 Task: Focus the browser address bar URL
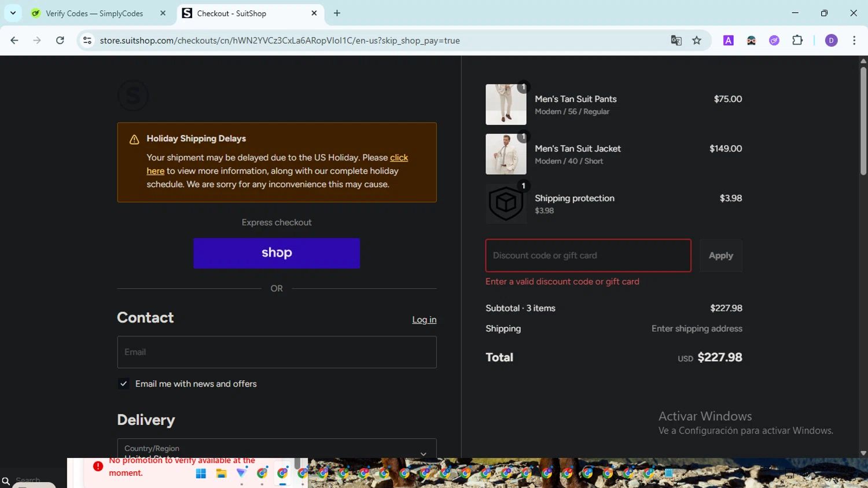pos(280,41)
